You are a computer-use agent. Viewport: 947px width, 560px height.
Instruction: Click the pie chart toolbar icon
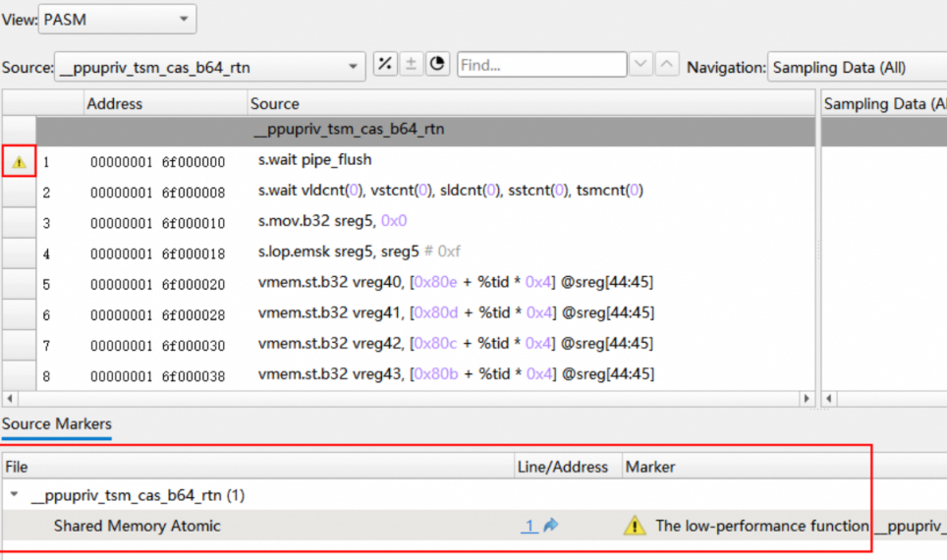click(x=437, y=64)
